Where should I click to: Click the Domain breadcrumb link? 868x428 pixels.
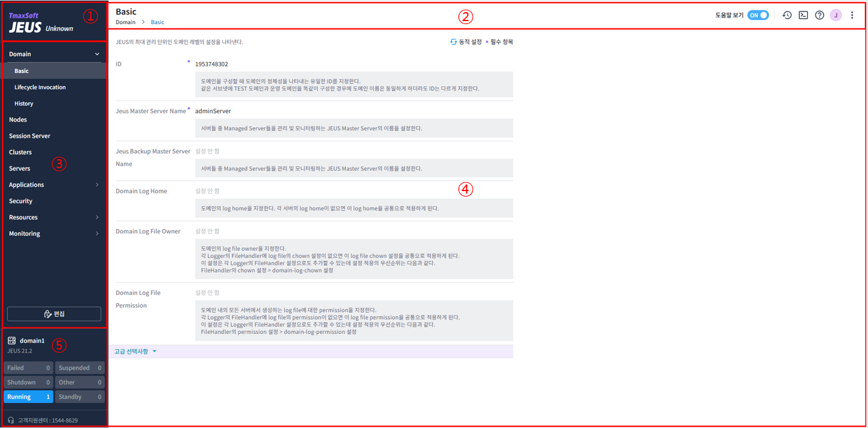[125, 22]
